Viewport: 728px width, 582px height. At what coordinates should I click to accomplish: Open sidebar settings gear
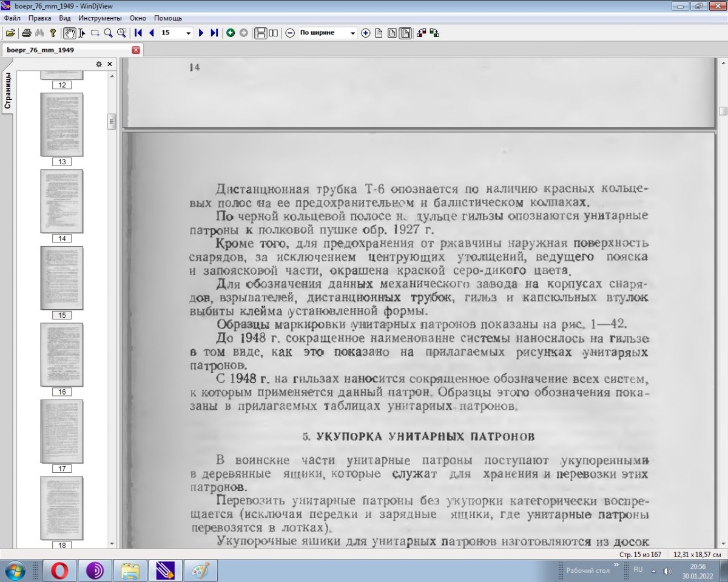[99, 64]
